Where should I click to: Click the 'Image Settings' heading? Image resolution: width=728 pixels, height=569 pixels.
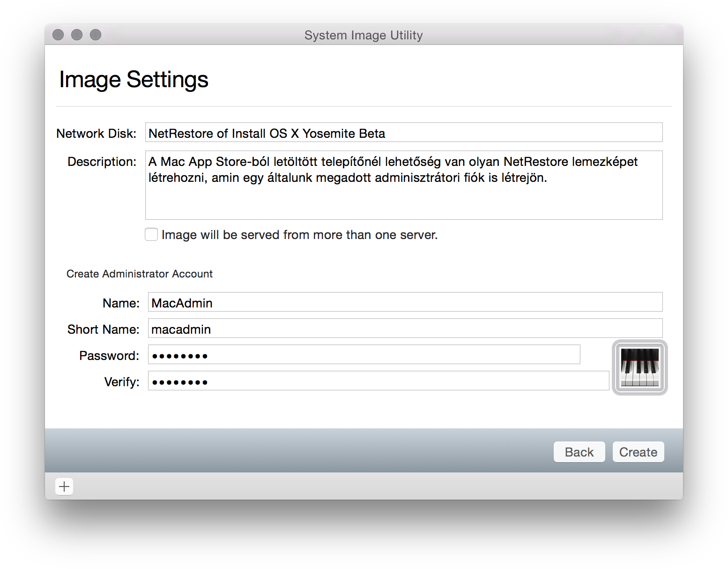[x=134, y=79]
